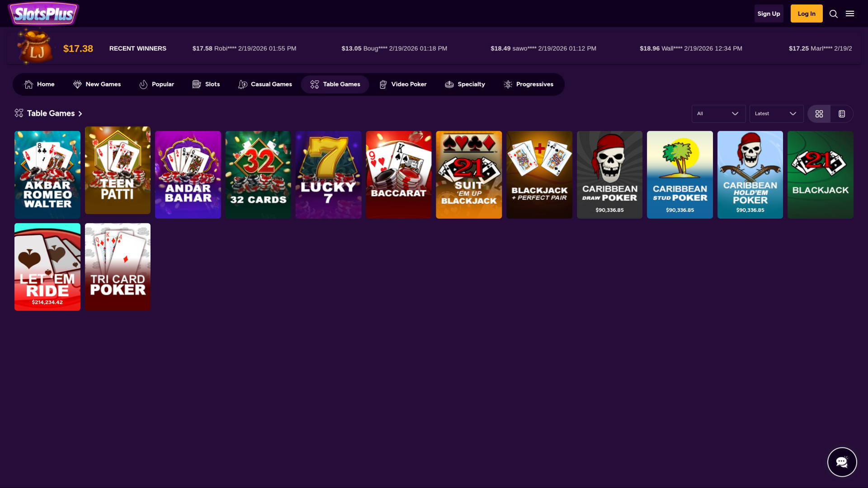Click the Log In button
Screen dimensions: 868x488
806,14
